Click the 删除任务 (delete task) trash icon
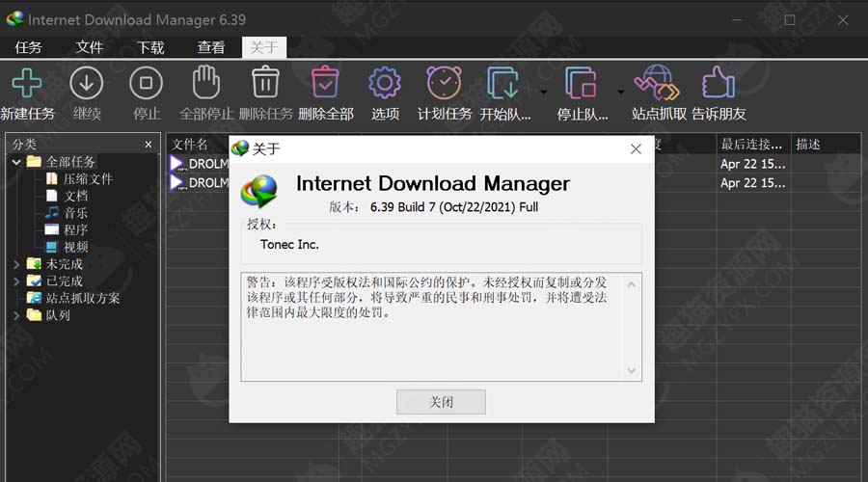868x482 pixels. pos(266,82)
